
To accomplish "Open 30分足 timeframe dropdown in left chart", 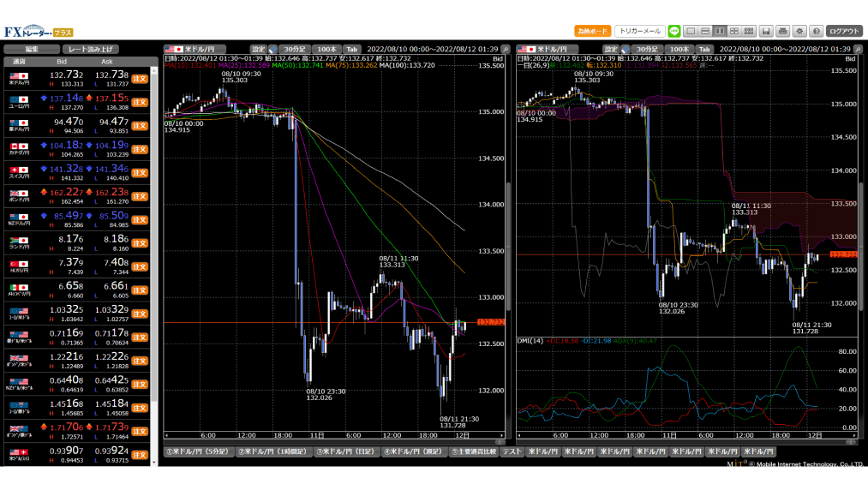I will pyautogui.click(x=295, y=50).
